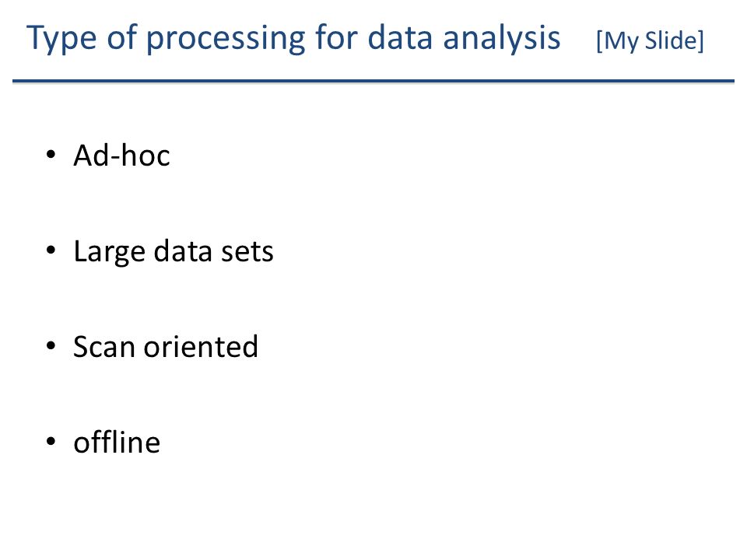Select the 'Ad-hoc' bullet text
Screen dimensions: 747x560
point(121,156)
